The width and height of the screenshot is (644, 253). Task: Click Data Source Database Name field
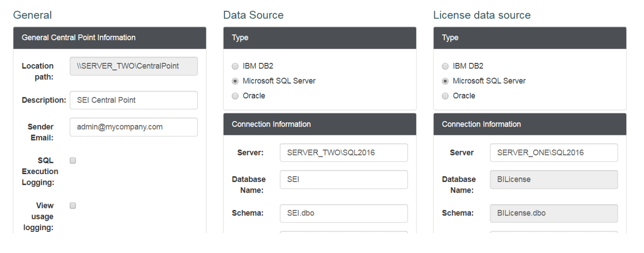(x=343, y=179)
